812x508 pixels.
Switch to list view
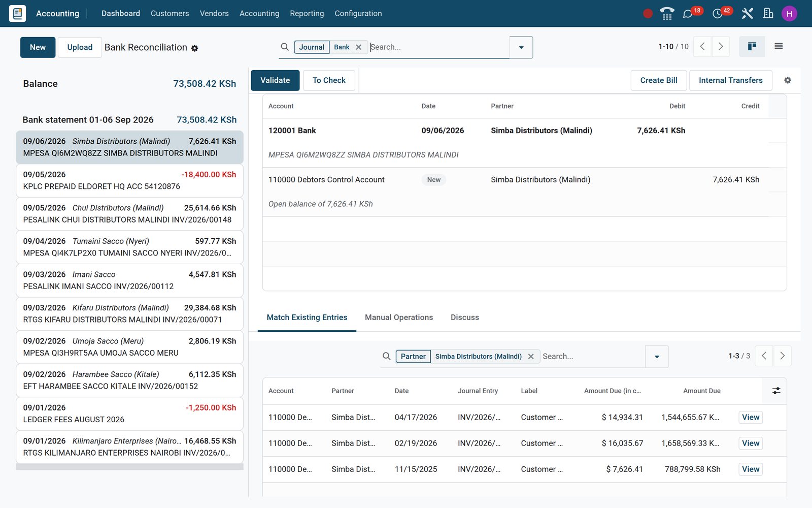[x=779, y=47]
